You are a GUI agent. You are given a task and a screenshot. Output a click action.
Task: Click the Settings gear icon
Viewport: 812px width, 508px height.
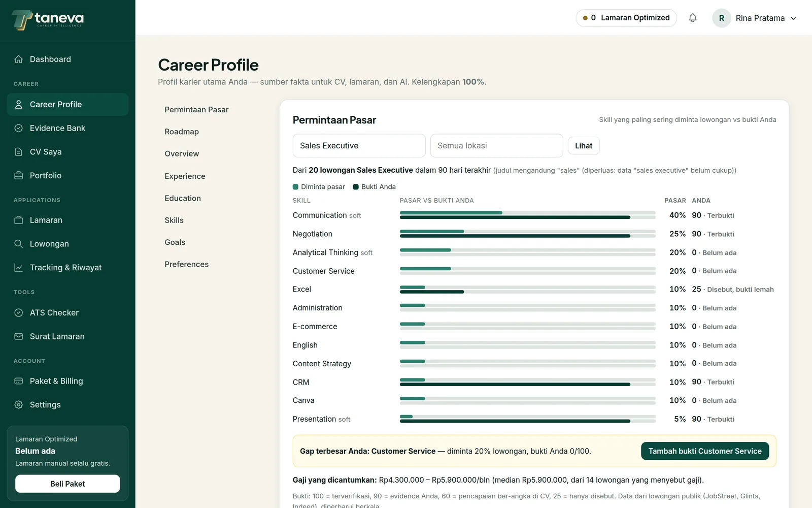[x=19, y=404]
